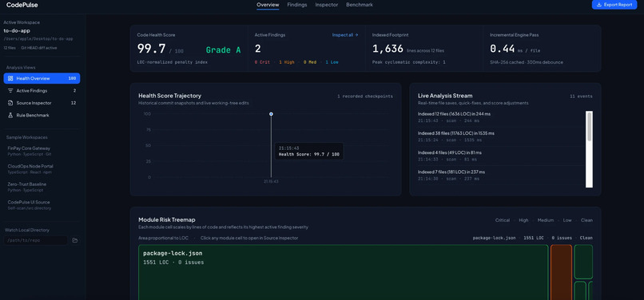The image size is (644, 300).
Task: Click the 'Grade A' label
Action: [x=223, y=50]
